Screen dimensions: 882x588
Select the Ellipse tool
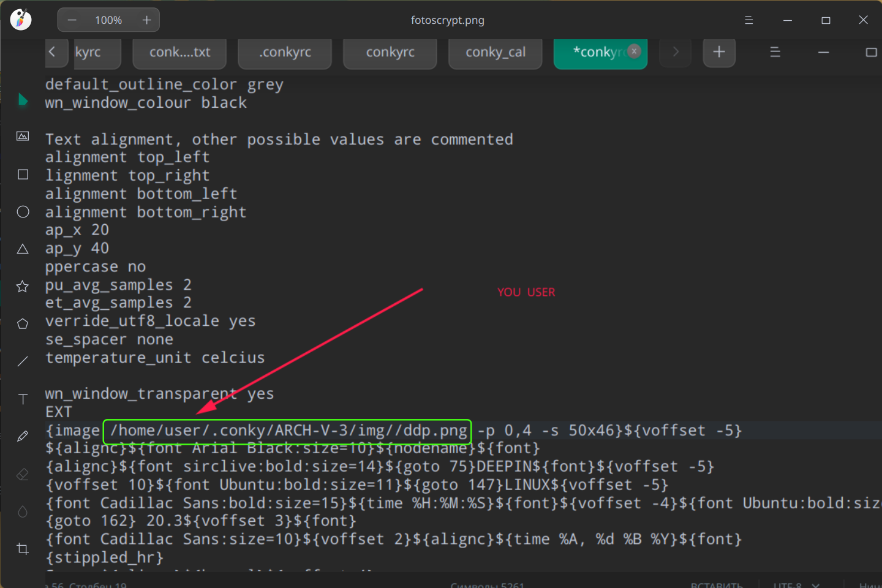click(x=23, y=212)
